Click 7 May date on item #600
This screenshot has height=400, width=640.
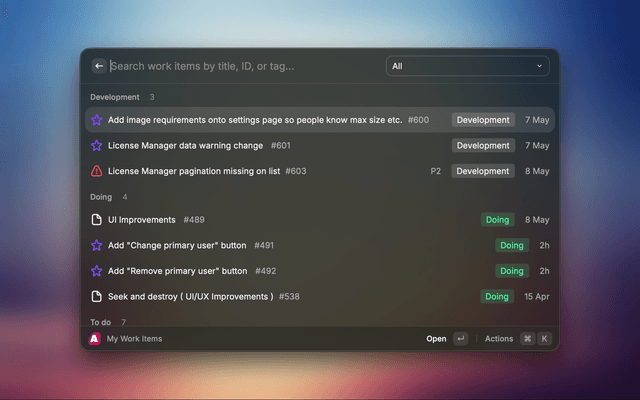(x=537, y=120)
